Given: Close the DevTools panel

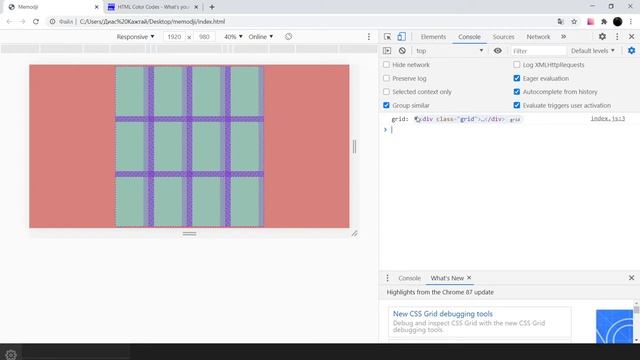Looking at the screenshot, I should 631,37.
